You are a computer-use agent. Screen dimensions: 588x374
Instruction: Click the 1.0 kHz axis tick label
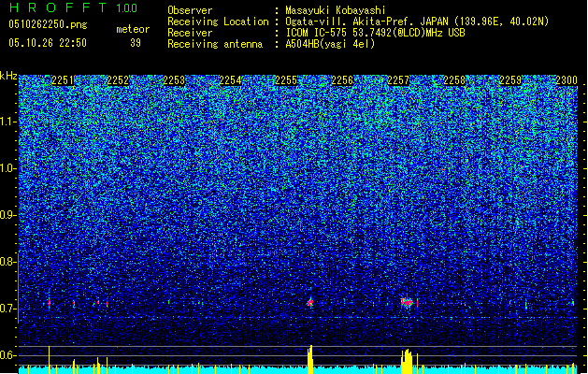point(7,168)
